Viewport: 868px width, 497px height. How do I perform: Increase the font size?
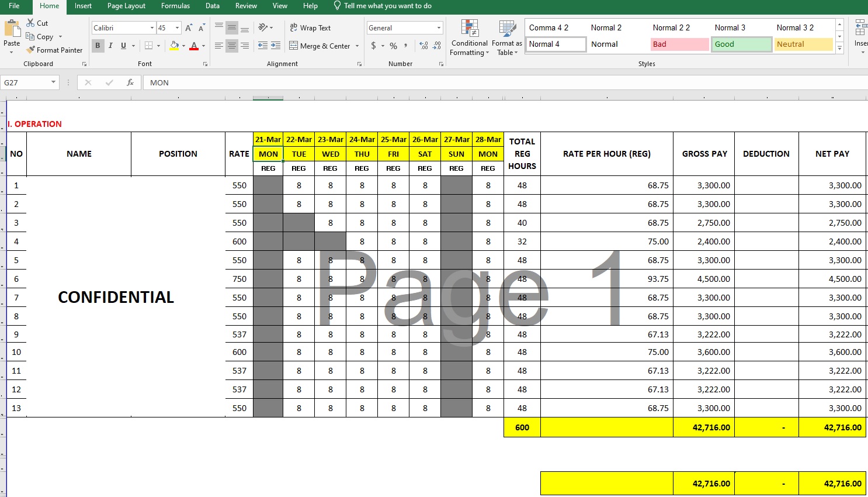tap(189, 28)
